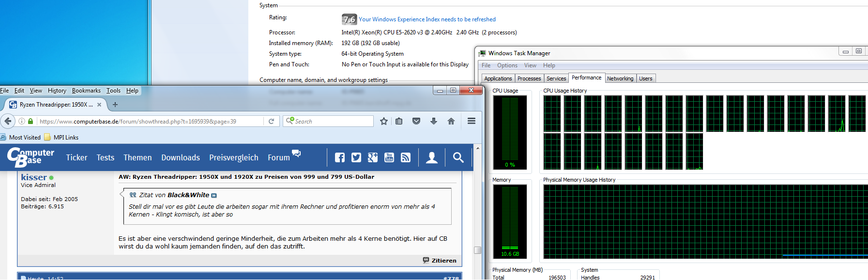
Task: Open ComputerBase Twitter icon
Action: click(x=356, y=157)
